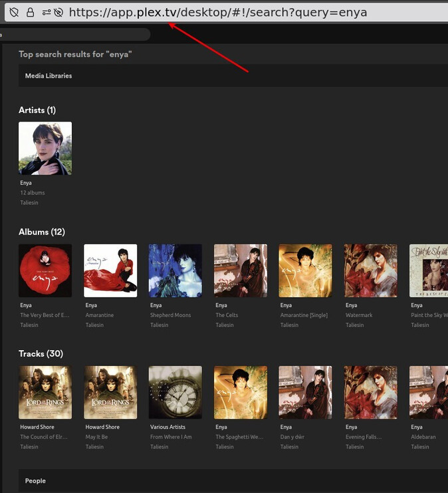Click the padlock site security icon
Screen dimensions: 448x493
coord(30,12)
